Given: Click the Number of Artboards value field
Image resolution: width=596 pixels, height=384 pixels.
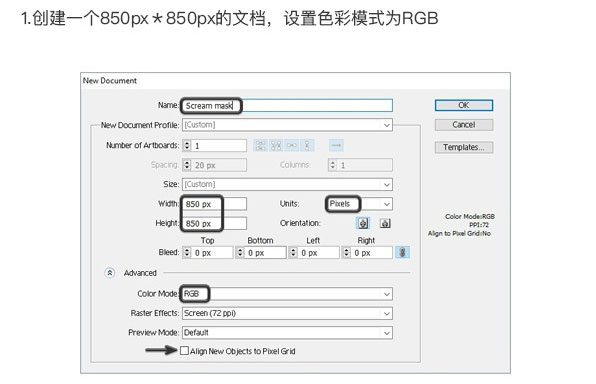Looking at the screenshot, I should point(219,146).
